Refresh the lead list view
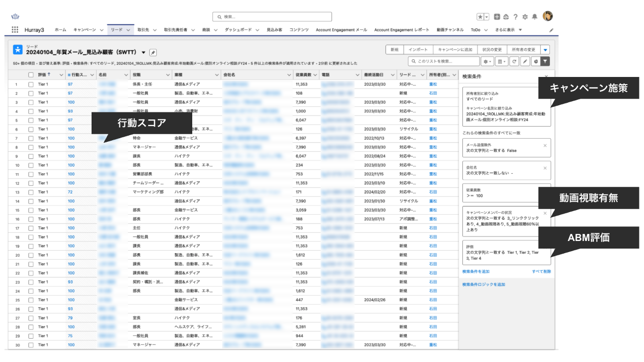 click(514, 61)
